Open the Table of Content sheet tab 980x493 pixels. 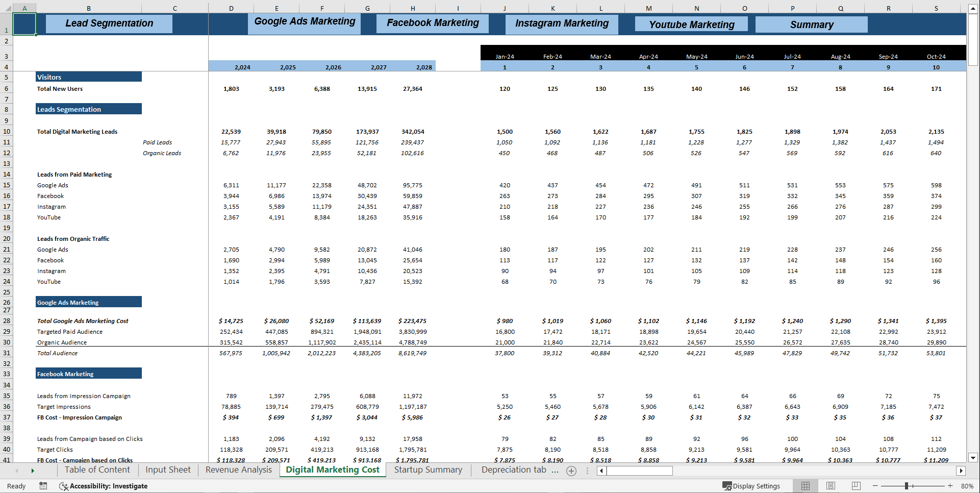click(97, 470)
